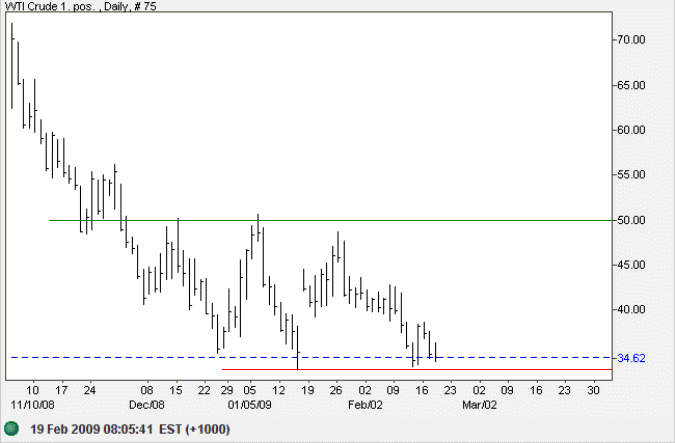
Task: Click the 70.00 price axis label
Action: [x=631, y=40]
